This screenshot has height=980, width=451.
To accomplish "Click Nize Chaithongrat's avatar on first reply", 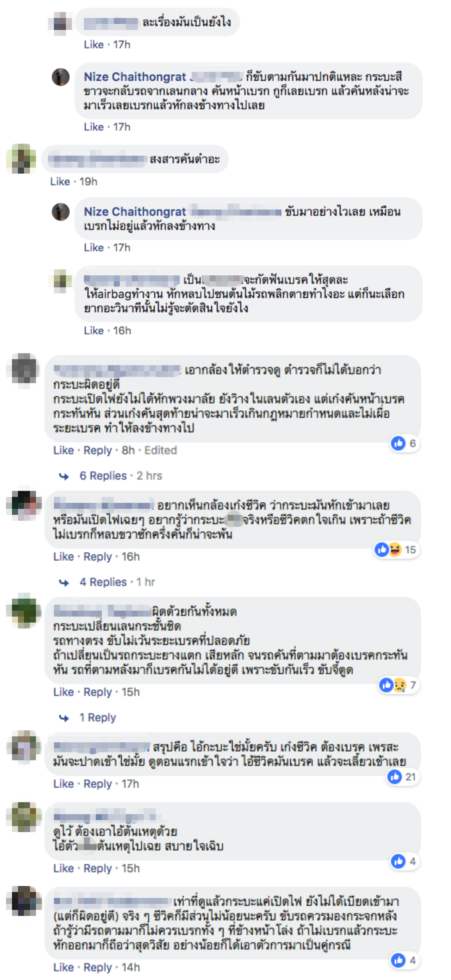I will (61, 77).
